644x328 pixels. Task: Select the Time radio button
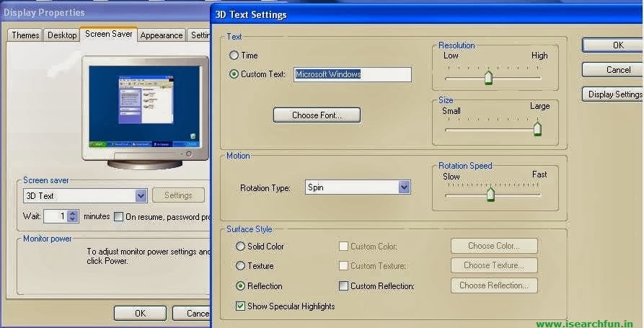(x=234, y=55)
